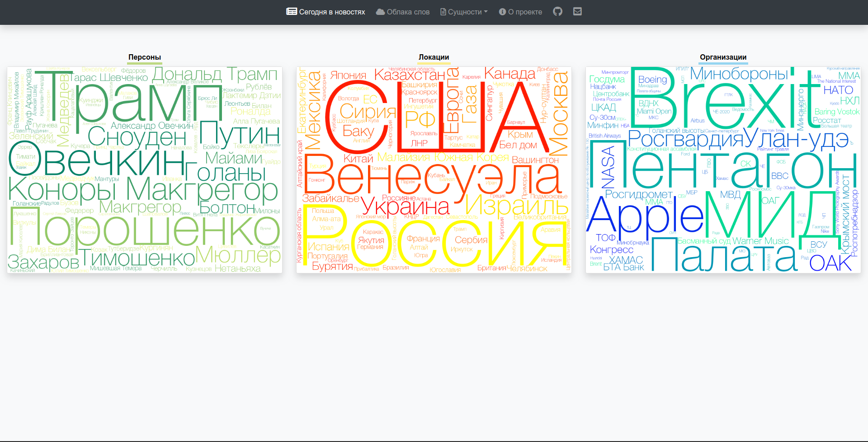This screenshot has width=868, height=442.
Task: Click Венесуэла in the locations cloud
Action: point(432,177)
